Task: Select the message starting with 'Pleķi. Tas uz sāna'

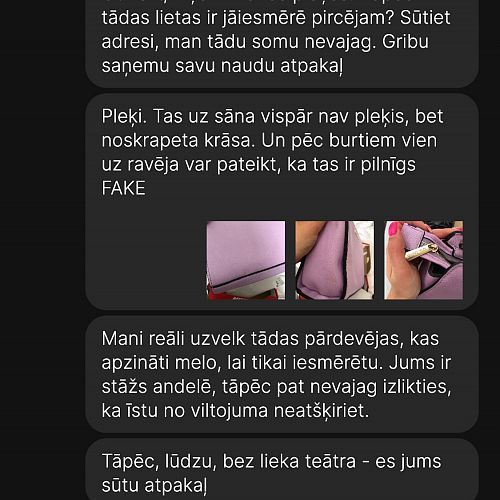Action: 282,202
